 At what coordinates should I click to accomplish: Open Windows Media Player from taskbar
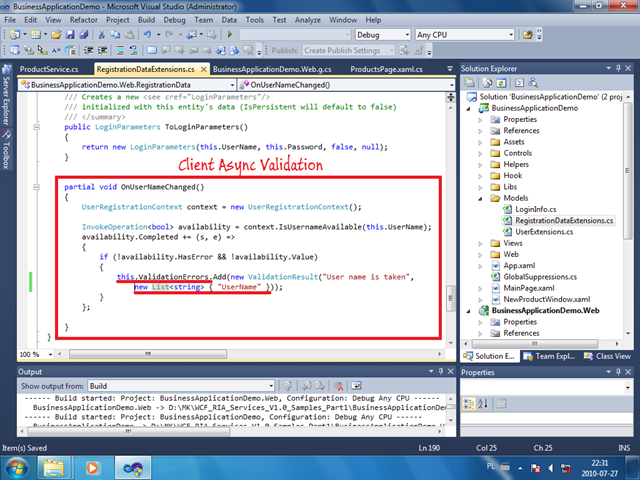point(93,467)
